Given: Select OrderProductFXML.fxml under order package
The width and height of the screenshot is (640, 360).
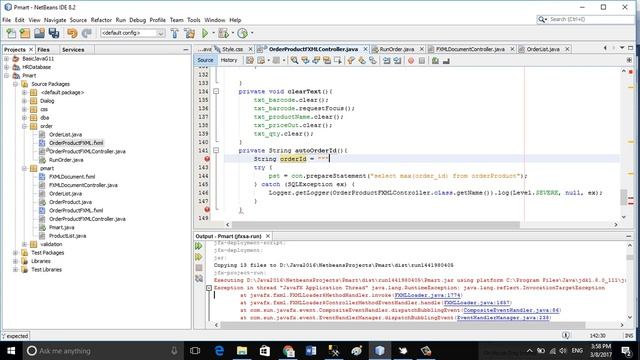Looking at the screenshot, I should [x=76, y=143].
